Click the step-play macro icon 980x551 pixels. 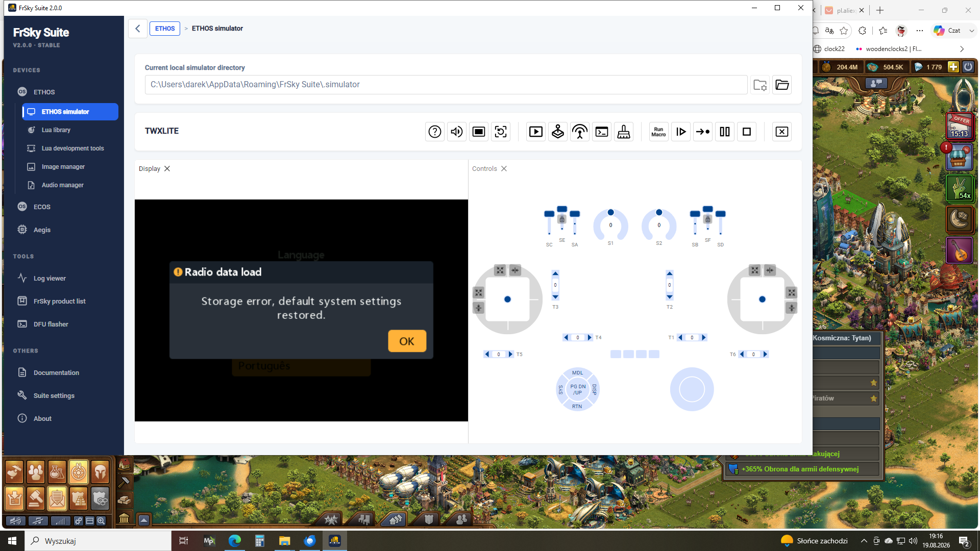(681, 132)
